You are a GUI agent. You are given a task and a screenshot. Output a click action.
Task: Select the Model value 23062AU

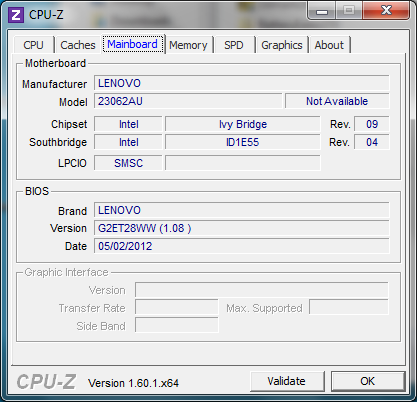click(188, 101)
